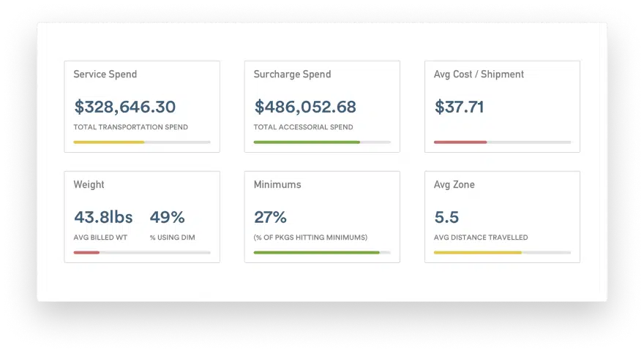The height and width of the screenshot is (353, 644).
Task: Select the $37.71 average cost value
Action: (x=459, y=107)
